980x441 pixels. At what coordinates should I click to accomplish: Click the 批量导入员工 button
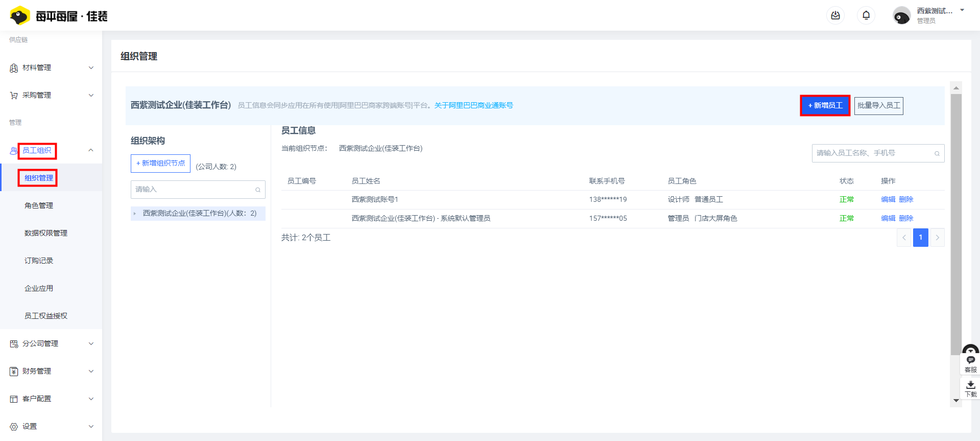pyautogui.click(x=878, y=105)
